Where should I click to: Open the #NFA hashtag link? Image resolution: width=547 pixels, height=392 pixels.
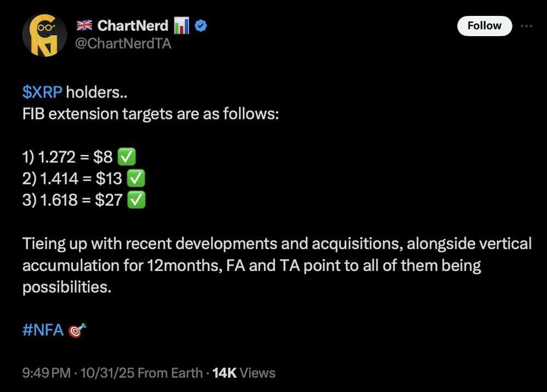43,330
